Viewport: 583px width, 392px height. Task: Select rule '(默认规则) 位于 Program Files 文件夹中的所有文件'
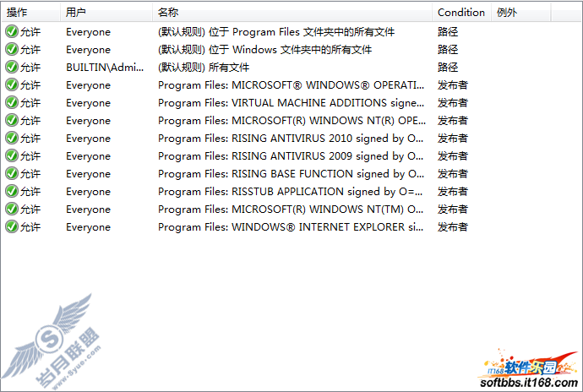pos(276,32)
